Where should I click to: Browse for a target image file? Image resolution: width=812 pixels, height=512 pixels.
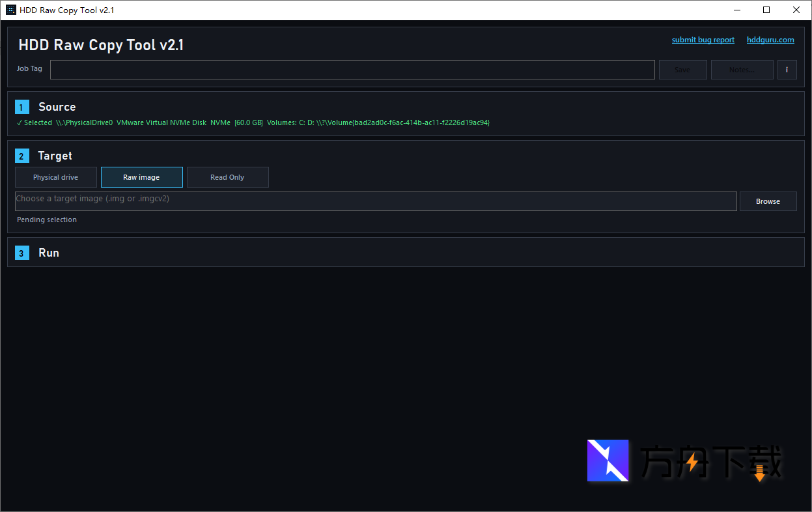point(768,201)
